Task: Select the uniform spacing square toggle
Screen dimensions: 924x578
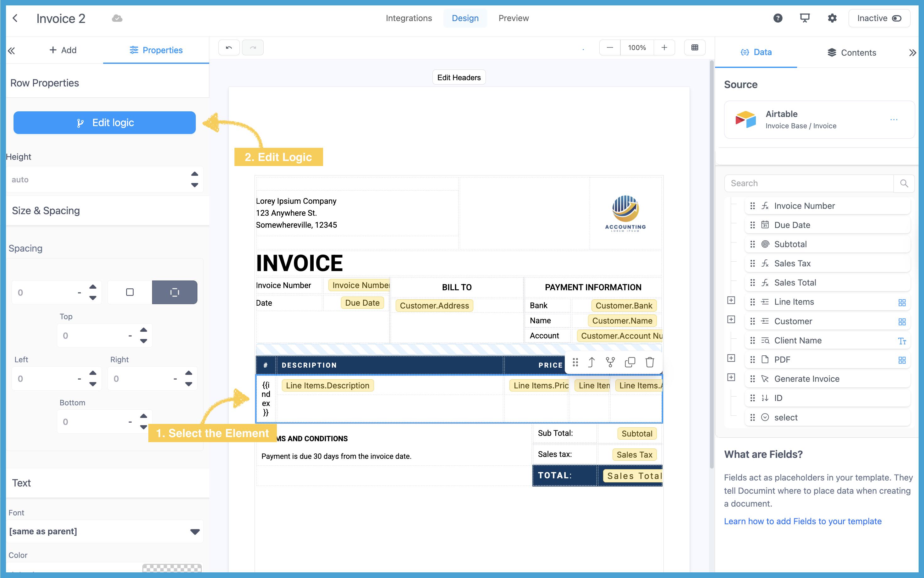Action: [130, 292]
